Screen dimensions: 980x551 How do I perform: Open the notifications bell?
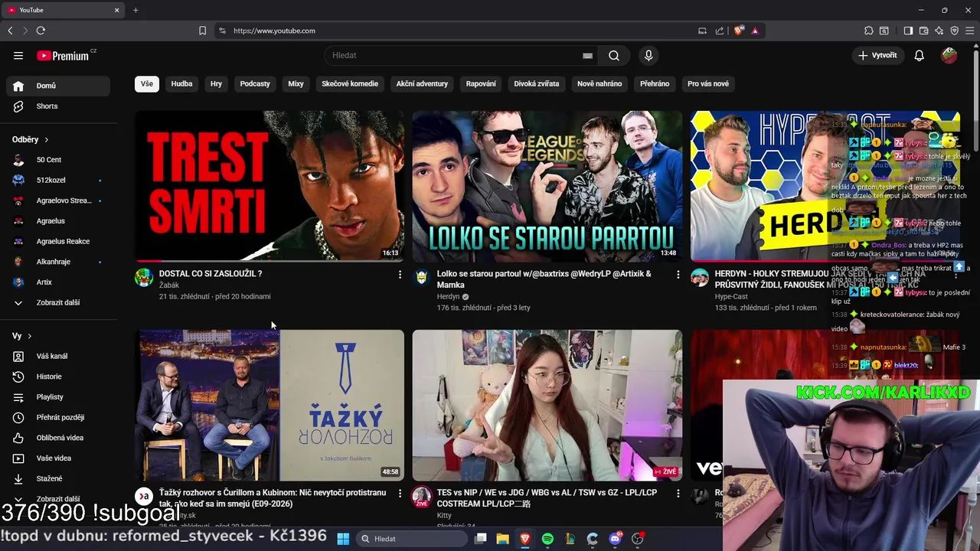click(920, 55)
